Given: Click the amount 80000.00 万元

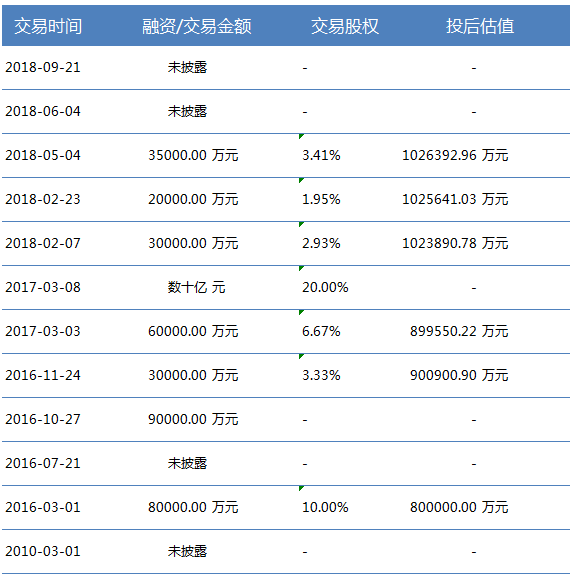Looking at the screenshot, I should (193, 508).
